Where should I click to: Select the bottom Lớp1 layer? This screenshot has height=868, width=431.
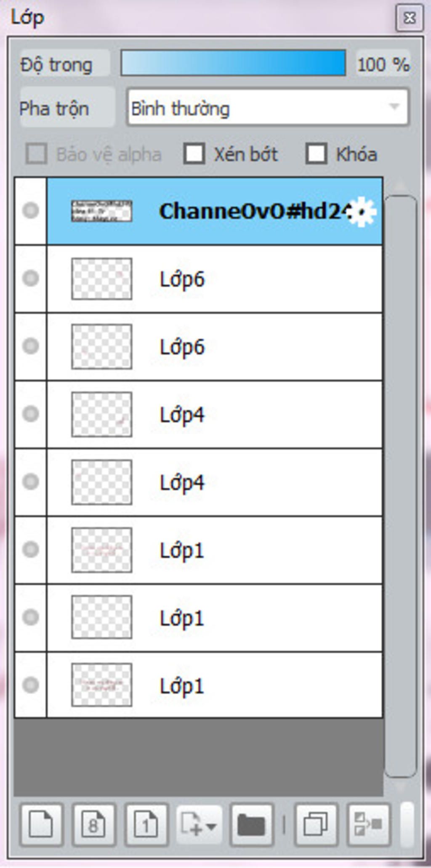click(215, 685)
